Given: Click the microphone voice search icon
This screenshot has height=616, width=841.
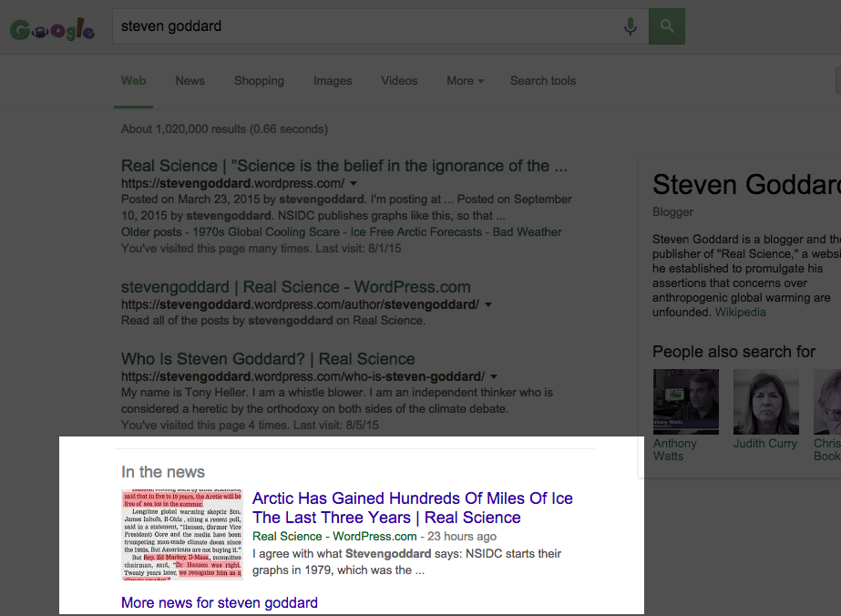Looking at the screenshot, I should (x=630, y=27).
